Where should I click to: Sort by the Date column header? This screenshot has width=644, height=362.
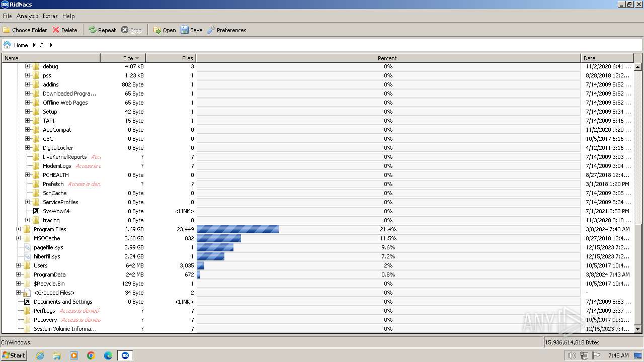pos(607,58)
